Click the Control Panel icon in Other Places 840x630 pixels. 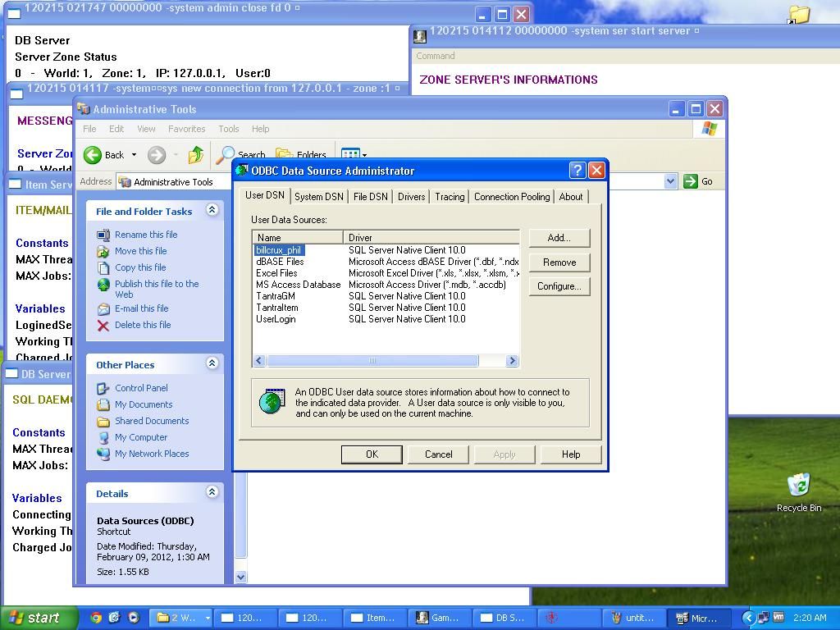(x=103, y=388)
